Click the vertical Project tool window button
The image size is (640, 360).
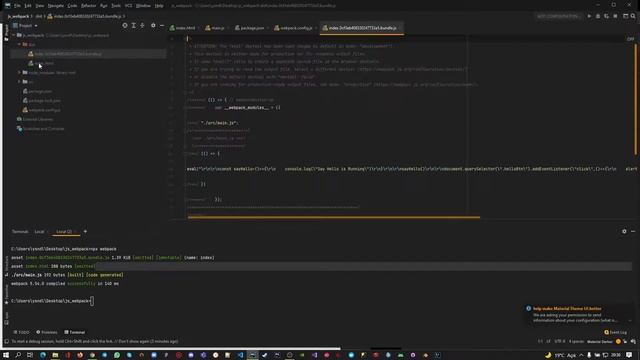pos(6,33)
